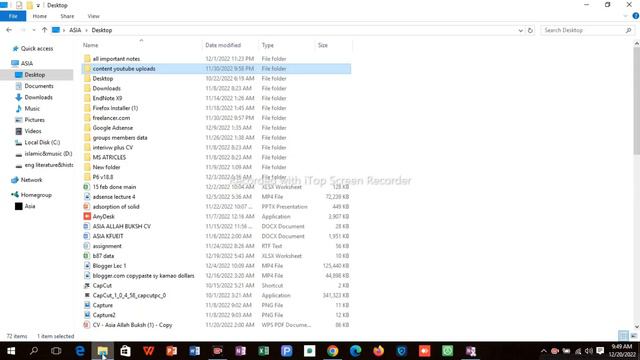Expand the address bar history dropdown
The width and height of the screenshot is (640, 360).
point(520,30)
